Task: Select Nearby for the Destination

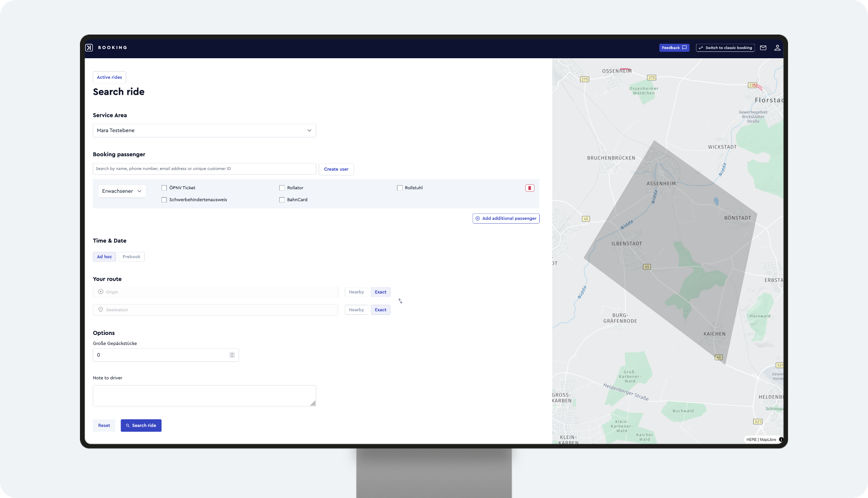Action: 356,310
